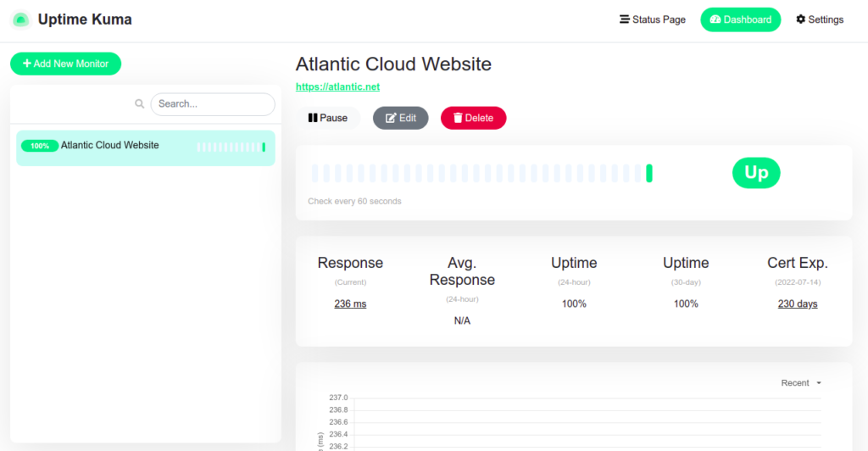
Task: Click the plus icon in Add New Monitor
Action: [x=26, y=64]
